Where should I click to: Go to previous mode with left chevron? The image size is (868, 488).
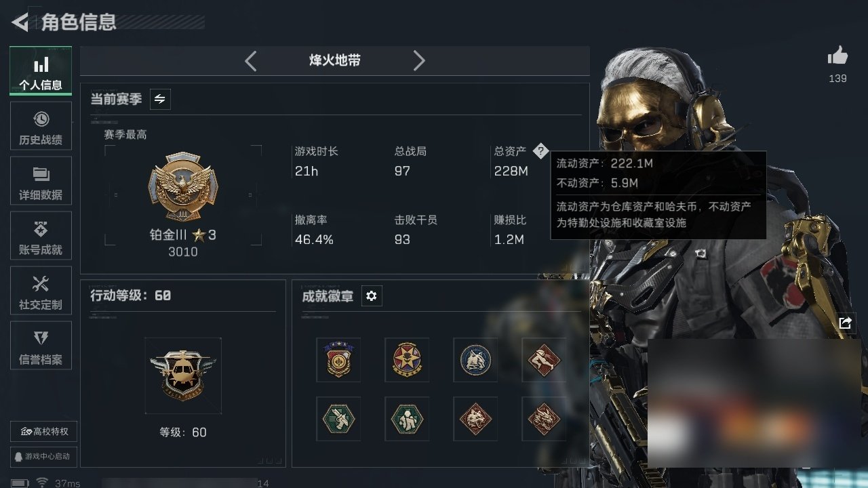point(251,61)
